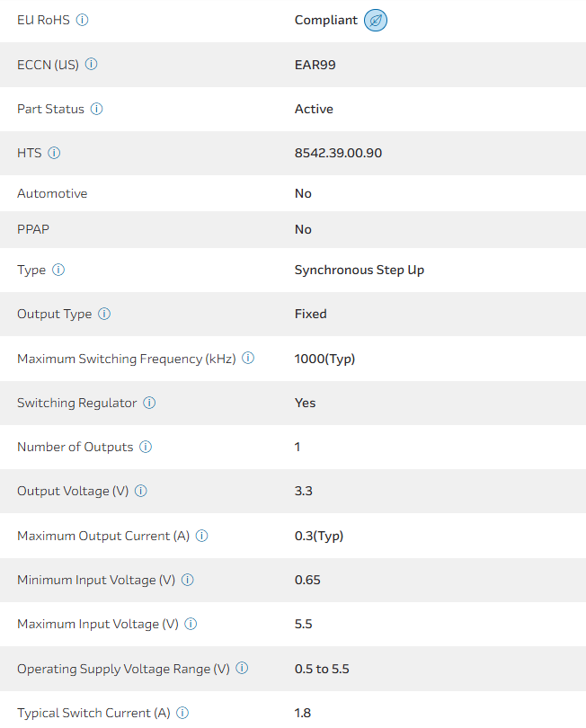Image resolution: width=586 pixels, height=728 pixels.
Task: Click the green leaf Compliant badge
Action: pos(376,21)
